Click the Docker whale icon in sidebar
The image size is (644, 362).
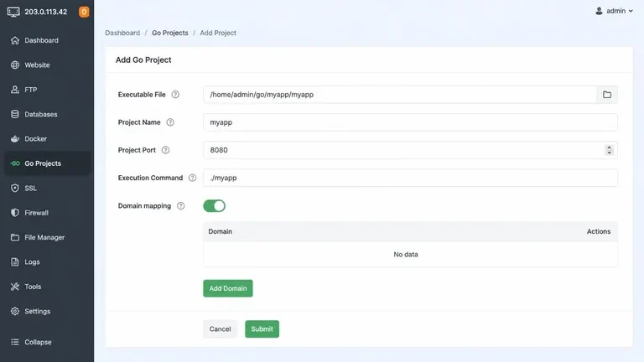pos(15,139)
